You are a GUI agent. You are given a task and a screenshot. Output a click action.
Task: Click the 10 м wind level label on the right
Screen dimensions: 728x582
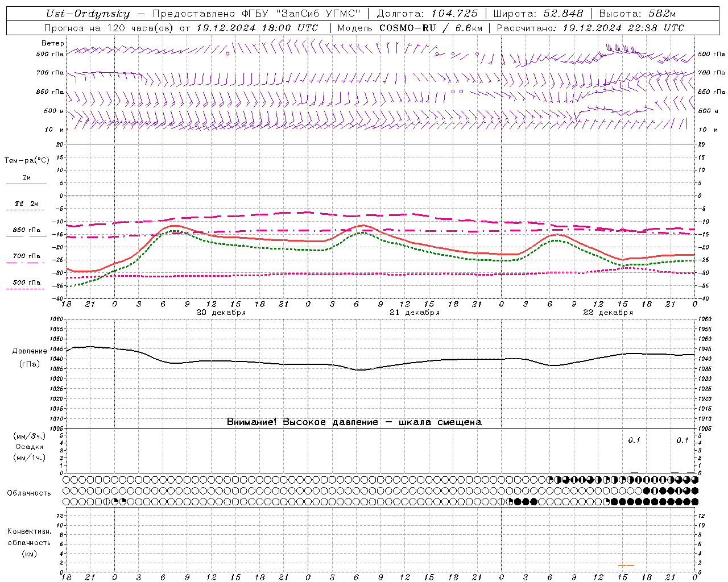coord(708,130)
